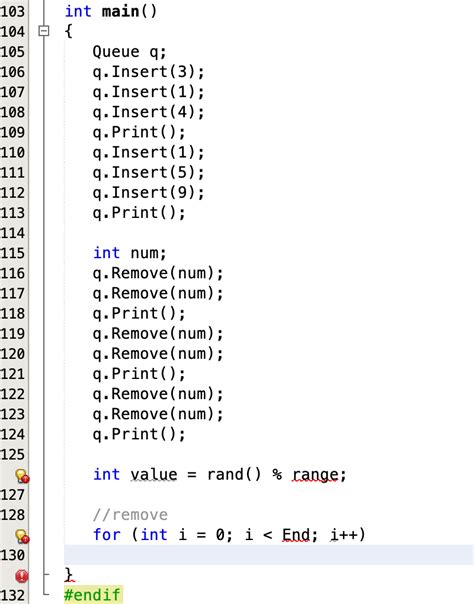474x604 pixels.
Task: Click line number 103 in the gutter
Action: 13,11
